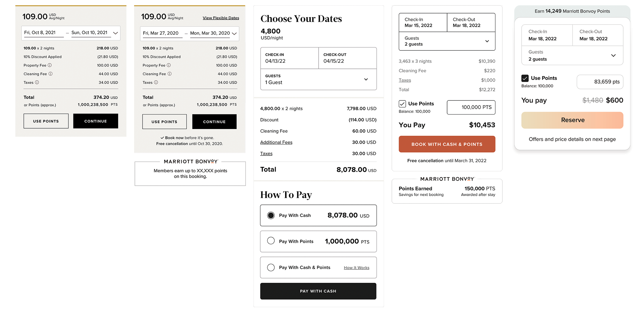The height and width of the screenshot is (311, 644).
Task: Expand the Mar 27 – Mar 30, 2020 date chevron
Action: [x=234, y=34]
